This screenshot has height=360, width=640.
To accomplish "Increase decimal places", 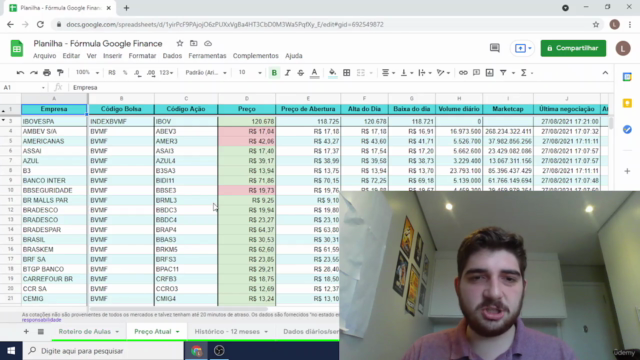I will [151, 73].
